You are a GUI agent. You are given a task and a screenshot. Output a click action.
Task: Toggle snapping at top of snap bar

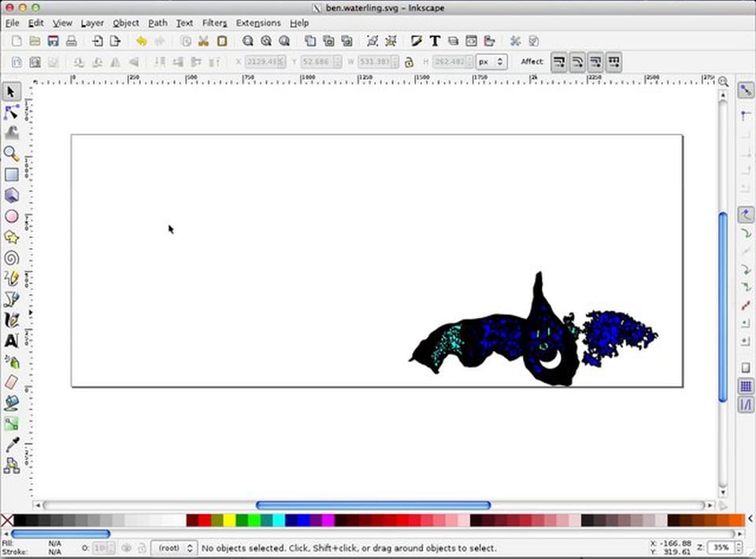click(x=745, y=91)
